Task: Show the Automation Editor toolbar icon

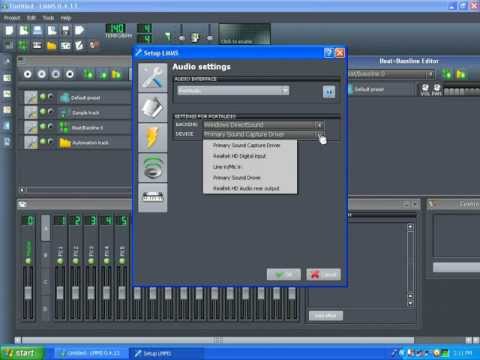Action: [x=51, y=45]
